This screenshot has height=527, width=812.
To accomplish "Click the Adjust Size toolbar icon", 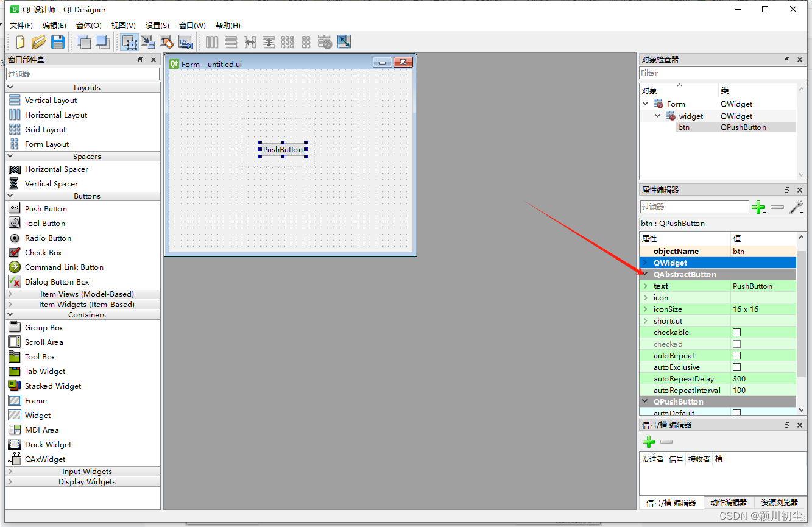I will pyautogui.click(x=344, y=41).
